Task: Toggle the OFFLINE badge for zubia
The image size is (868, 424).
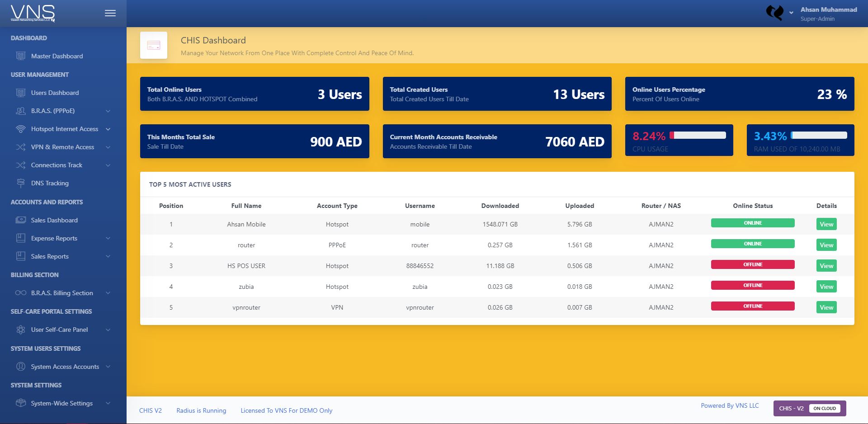Action: [x=752, y=285]
